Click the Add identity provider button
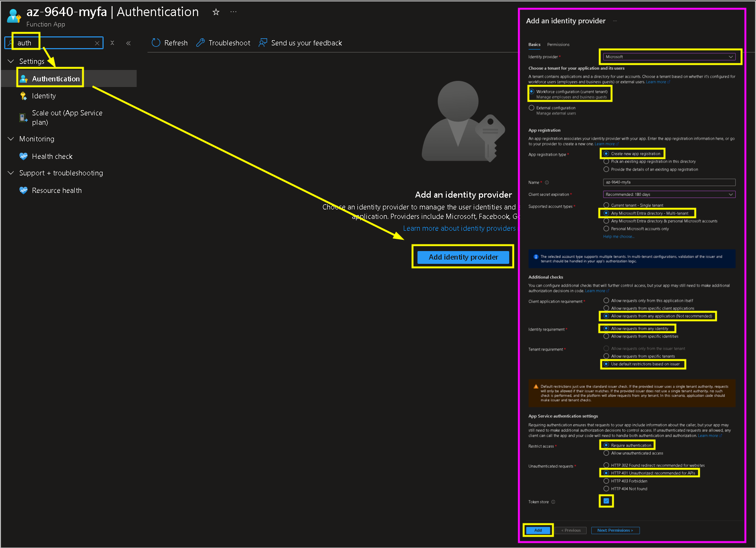Viewport: 756px width, 548px height. 463,257
